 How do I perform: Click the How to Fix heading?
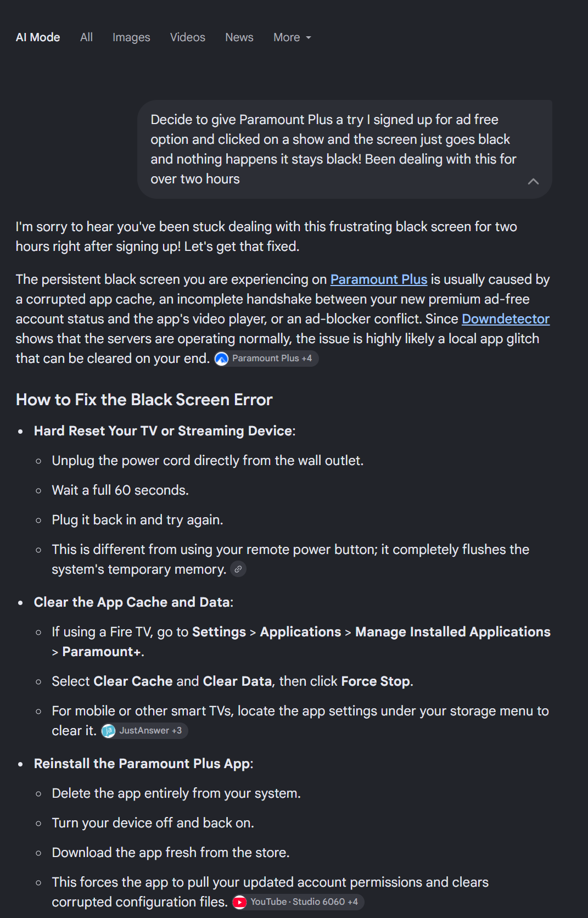point(144,400)
